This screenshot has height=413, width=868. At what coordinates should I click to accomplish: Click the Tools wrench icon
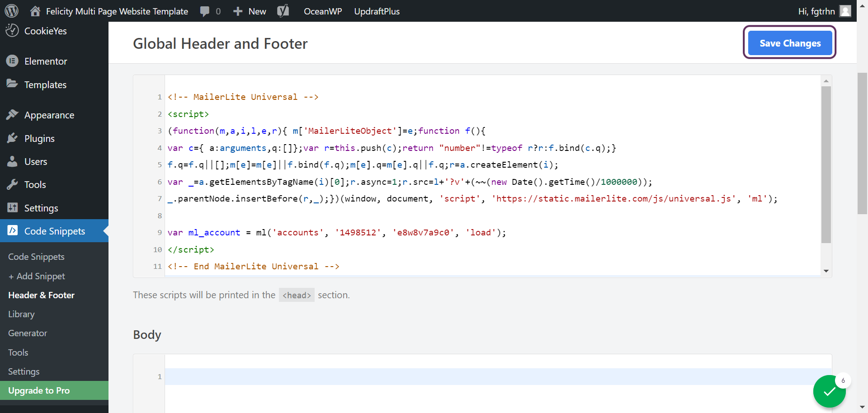coord(12,184)
